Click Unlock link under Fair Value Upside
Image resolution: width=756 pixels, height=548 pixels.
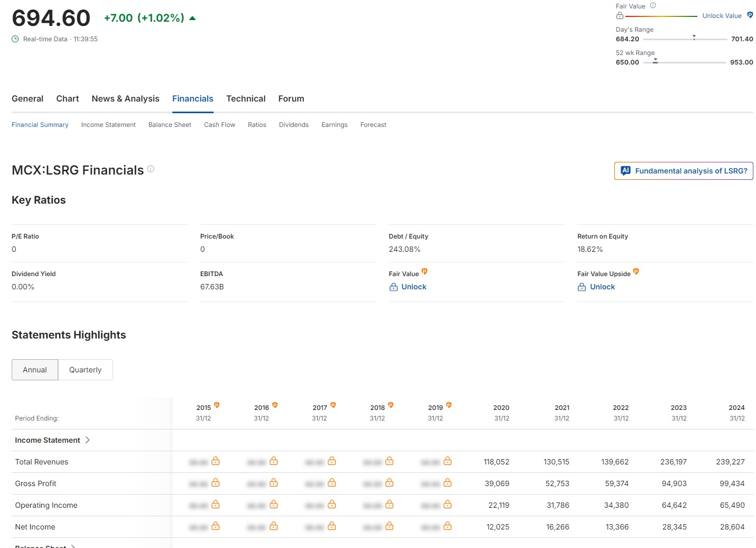pyautogui.click(x=602, y=287)
